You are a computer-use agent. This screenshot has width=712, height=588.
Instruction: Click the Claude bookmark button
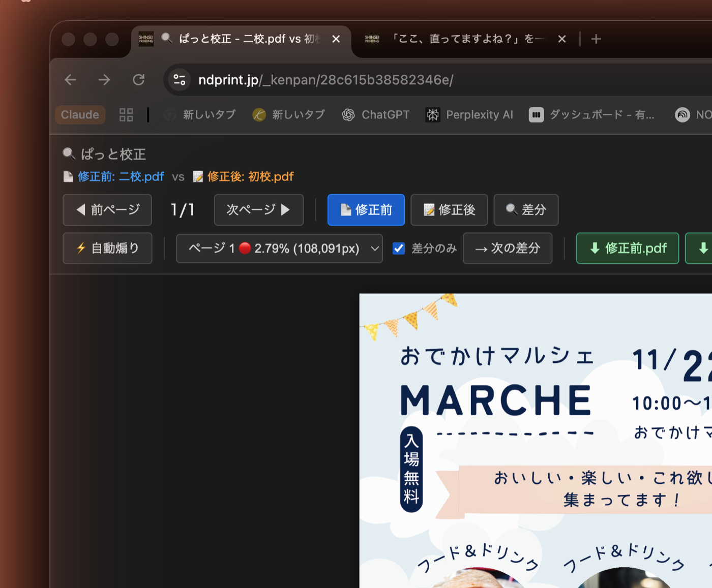pyautogui.click(x=80, y=115)
